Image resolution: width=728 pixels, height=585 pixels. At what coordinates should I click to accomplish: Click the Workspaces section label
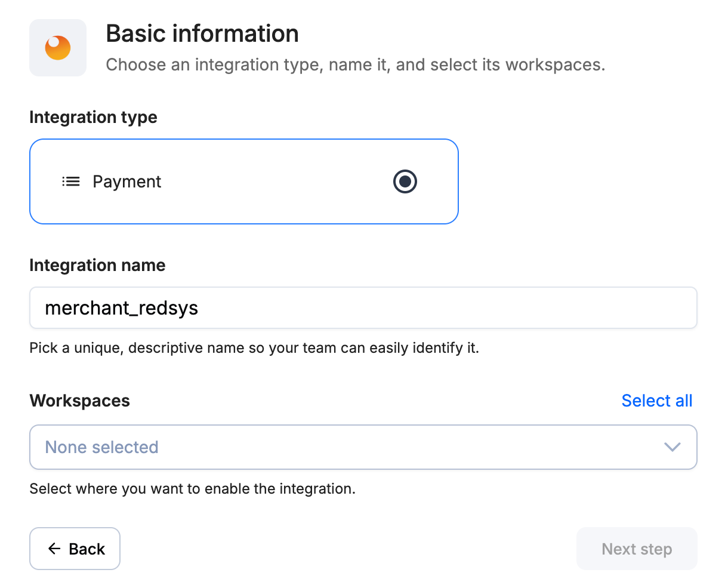[x=79, y=401]
